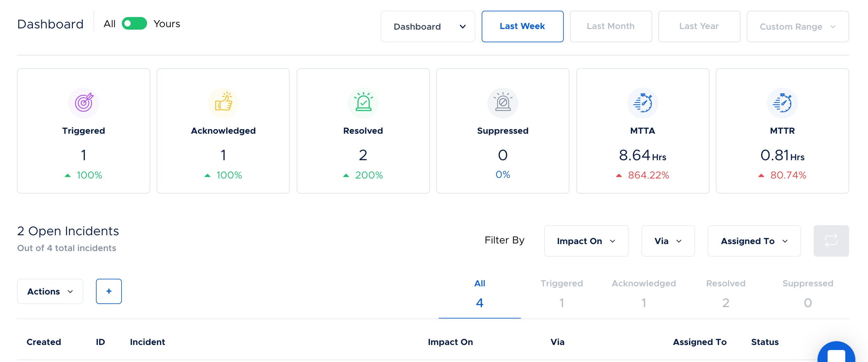This screenshot has height=362, width=868.
Task: Open the Actions dropdown menu
Action: [x=50, y=291]
